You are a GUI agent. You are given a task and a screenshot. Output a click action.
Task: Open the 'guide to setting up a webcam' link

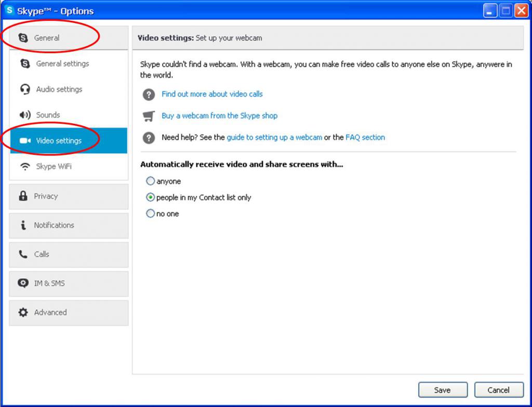[x=274, y=137]
